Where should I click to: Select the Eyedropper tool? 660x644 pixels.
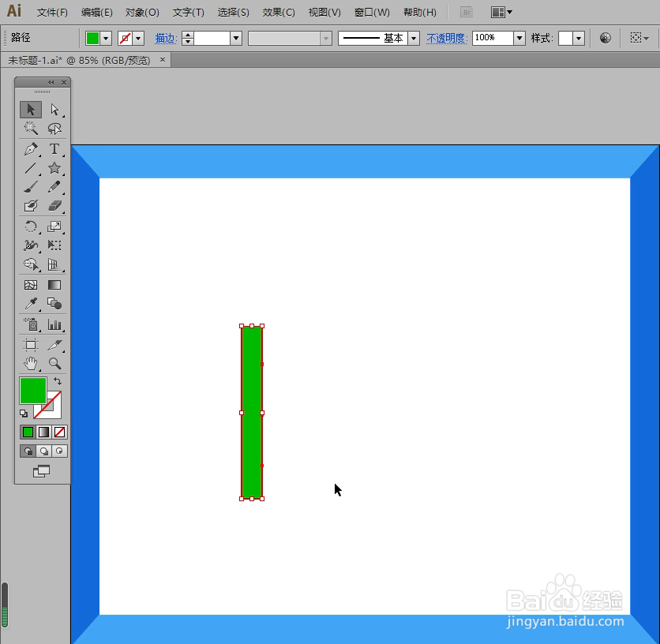(31, 304)
